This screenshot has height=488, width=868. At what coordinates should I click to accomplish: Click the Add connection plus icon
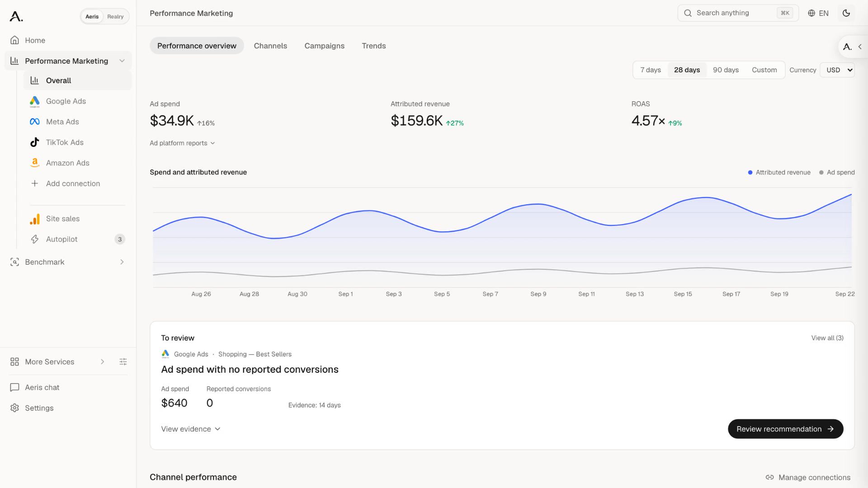pos(34,183)
